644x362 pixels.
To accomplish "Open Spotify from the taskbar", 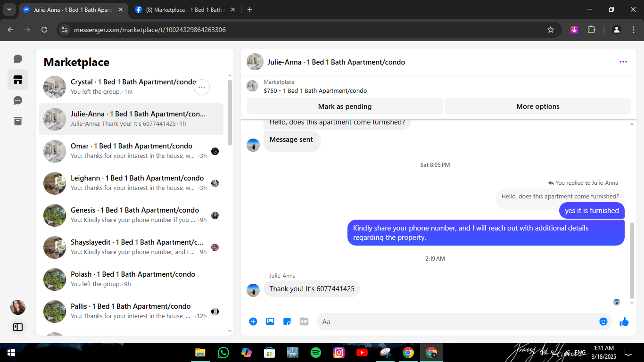I will tap(316, 353).
